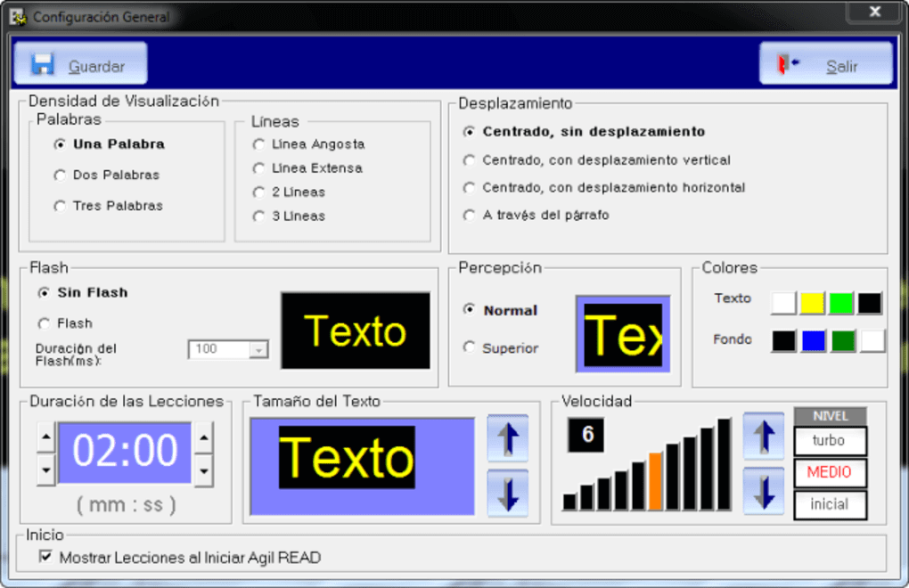This screenshot has width=909, height=588.
Task: Enable the Flash radio button
Action: (45, 323)
